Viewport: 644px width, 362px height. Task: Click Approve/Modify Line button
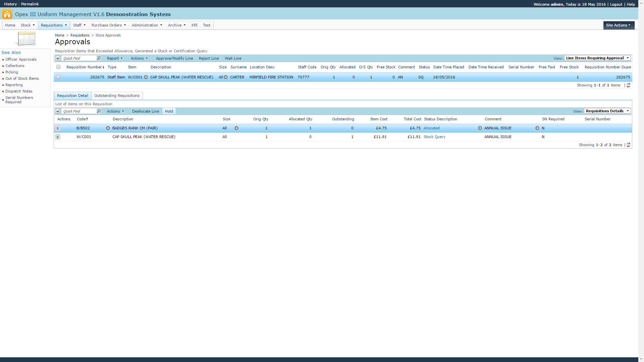click(x=174, y=58)
